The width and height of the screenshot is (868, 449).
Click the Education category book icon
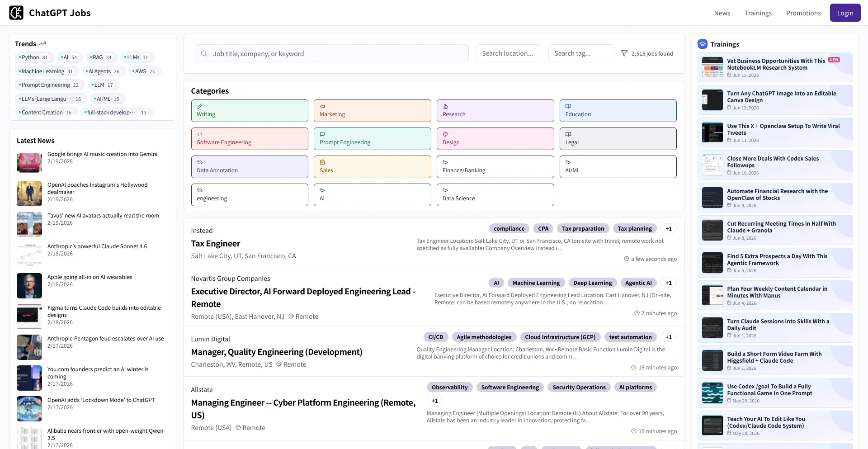tap(568, 106)
